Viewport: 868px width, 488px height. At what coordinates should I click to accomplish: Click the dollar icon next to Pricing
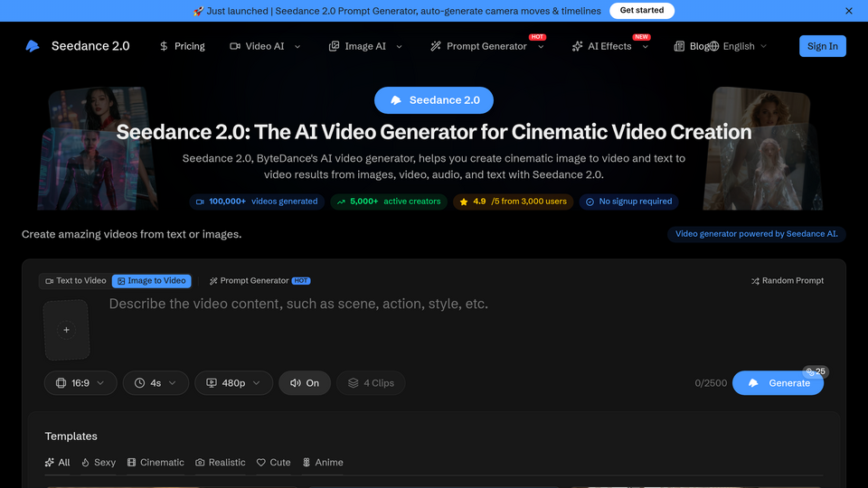164,46
